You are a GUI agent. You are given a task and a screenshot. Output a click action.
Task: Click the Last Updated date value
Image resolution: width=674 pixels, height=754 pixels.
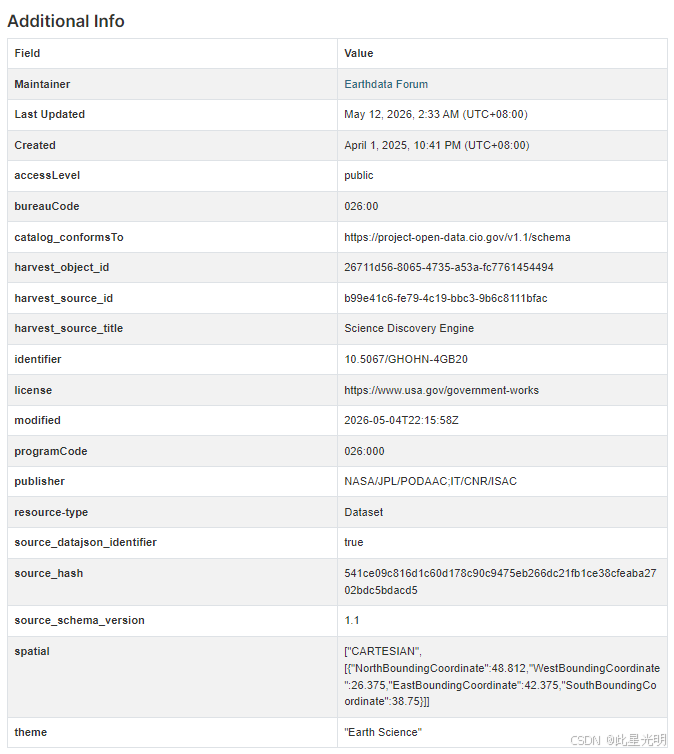tap(436, 114)
